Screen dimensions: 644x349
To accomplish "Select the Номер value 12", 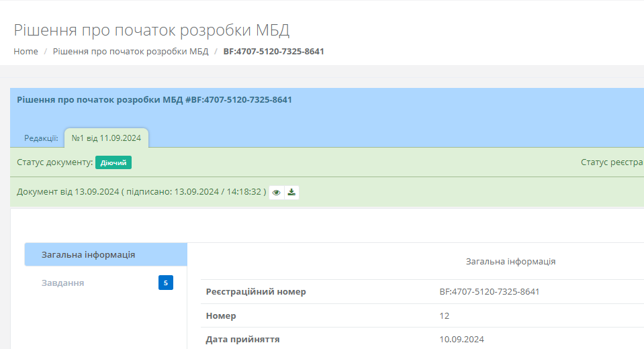I will (x=445, y=315).
